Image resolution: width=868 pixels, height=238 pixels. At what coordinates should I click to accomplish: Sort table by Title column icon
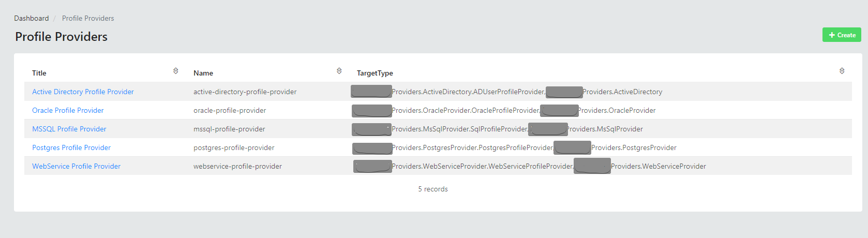(176, 71)
